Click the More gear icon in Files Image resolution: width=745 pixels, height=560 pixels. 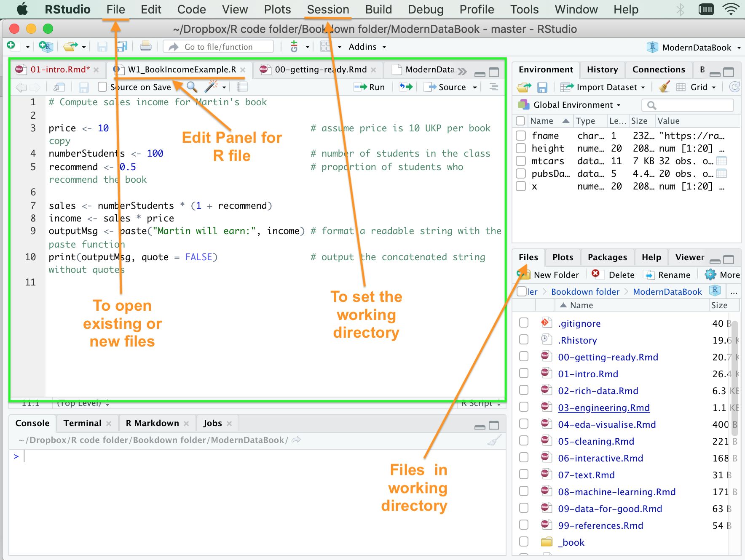(710, 275)
